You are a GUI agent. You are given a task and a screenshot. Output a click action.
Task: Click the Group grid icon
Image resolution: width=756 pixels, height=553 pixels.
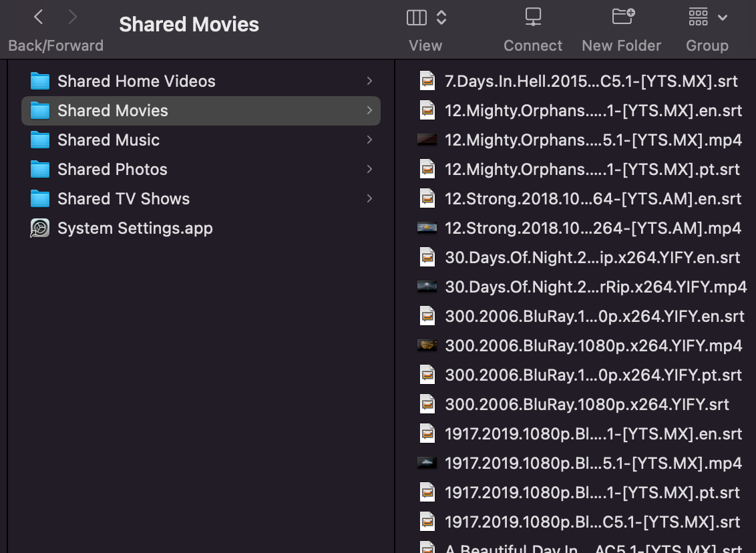point(698,18)
